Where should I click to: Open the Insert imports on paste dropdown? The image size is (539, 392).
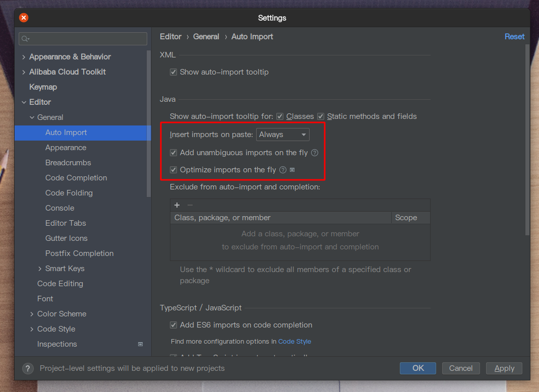click(x=282, y=135)
